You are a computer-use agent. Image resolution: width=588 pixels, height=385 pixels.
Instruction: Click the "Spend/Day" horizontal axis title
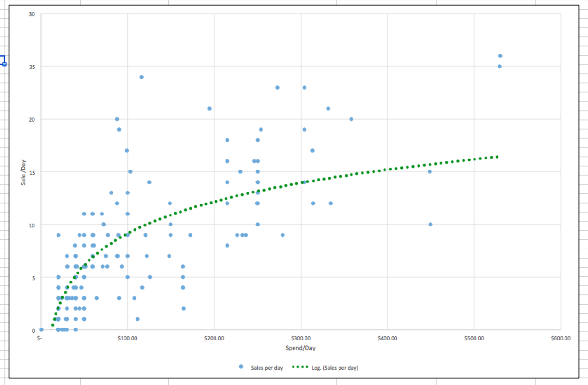tap(300, 348)
